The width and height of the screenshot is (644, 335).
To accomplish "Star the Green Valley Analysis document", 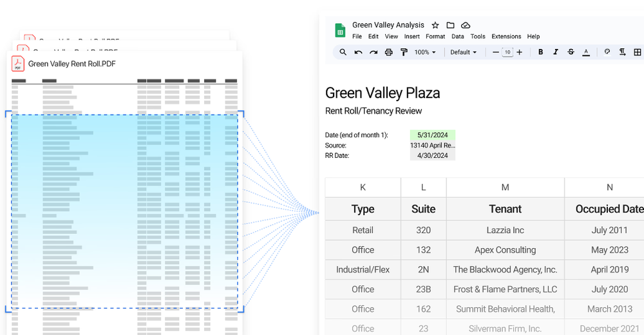I will (435, 25).
